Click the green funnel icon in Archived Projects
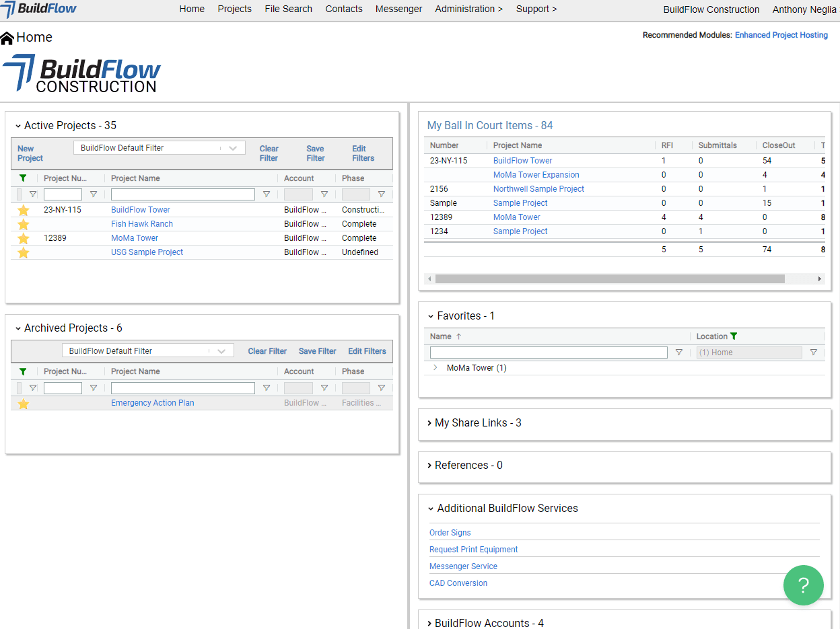840x629 pixels. 24,371
